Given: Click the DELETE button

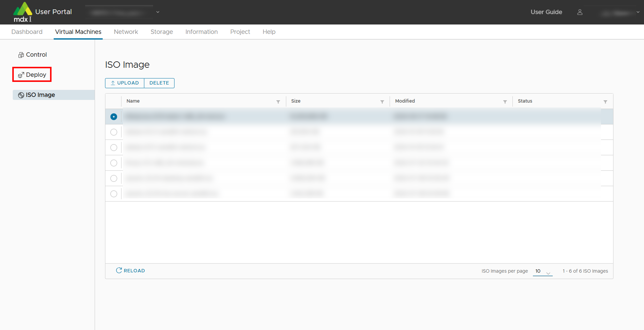Looking at the screenshot, I should (x=159, y=83).
